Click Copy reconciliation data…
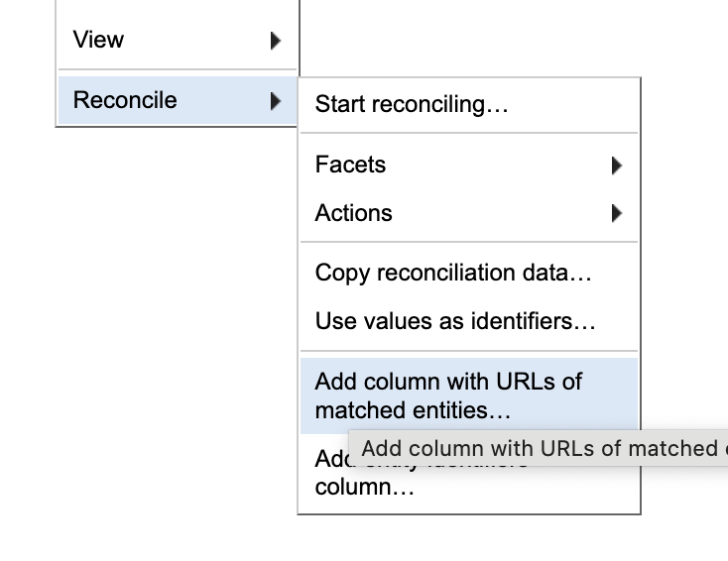The height and width of the screenshot is (561, 728). click(453, 273)
